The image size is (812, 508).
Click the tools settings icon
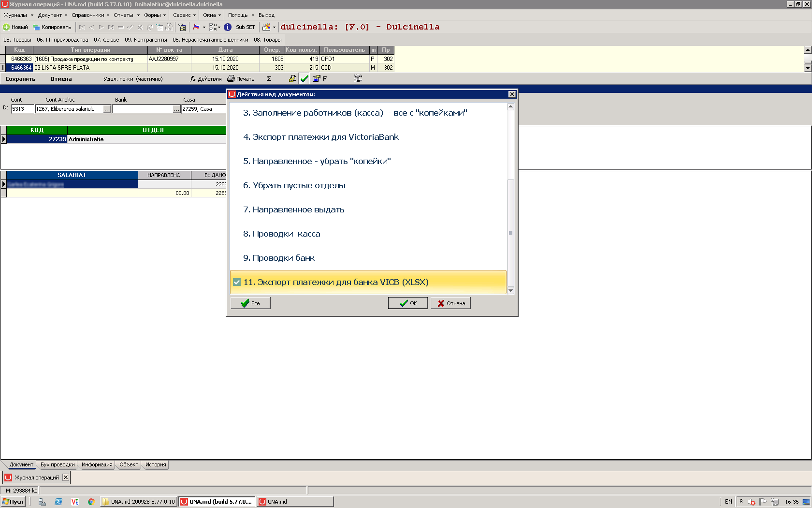coord(358,79)
